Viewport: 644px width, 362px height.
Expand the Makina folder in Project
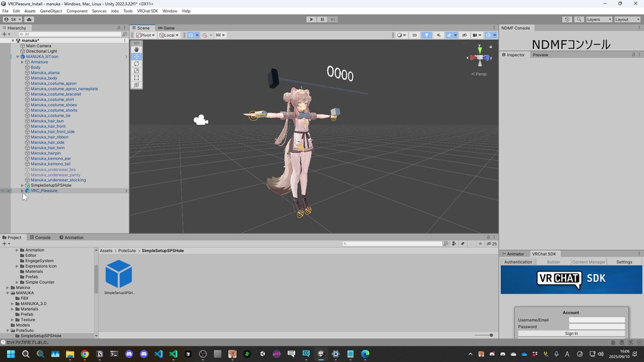(7, 288)
